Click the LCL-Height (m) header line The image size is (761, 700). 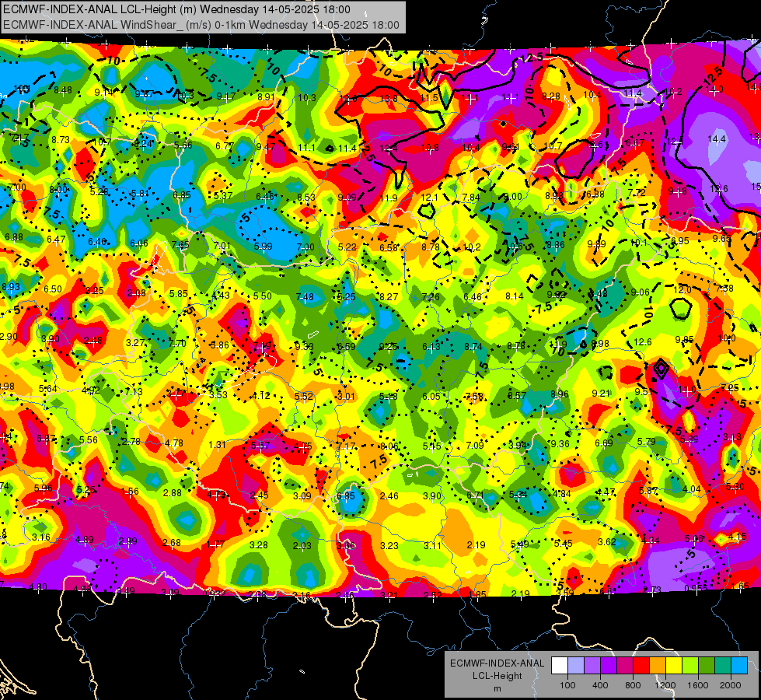[176, 9]
